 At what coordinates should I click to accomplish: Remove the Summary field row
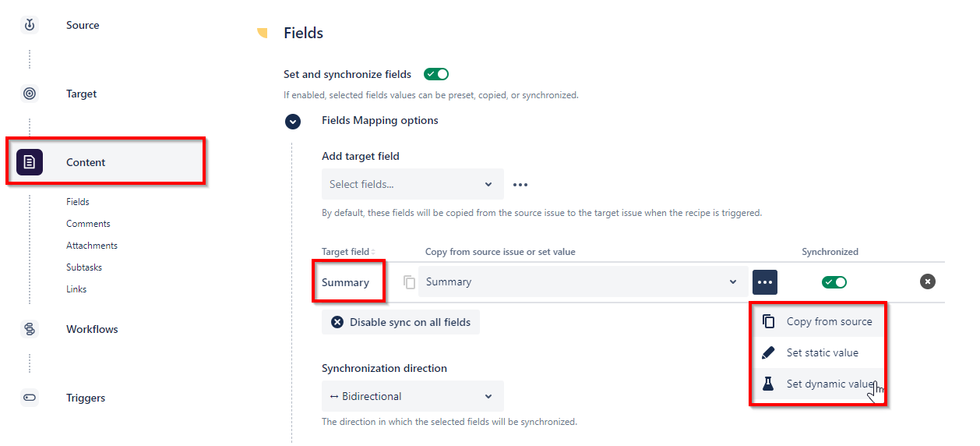(927, 281)
